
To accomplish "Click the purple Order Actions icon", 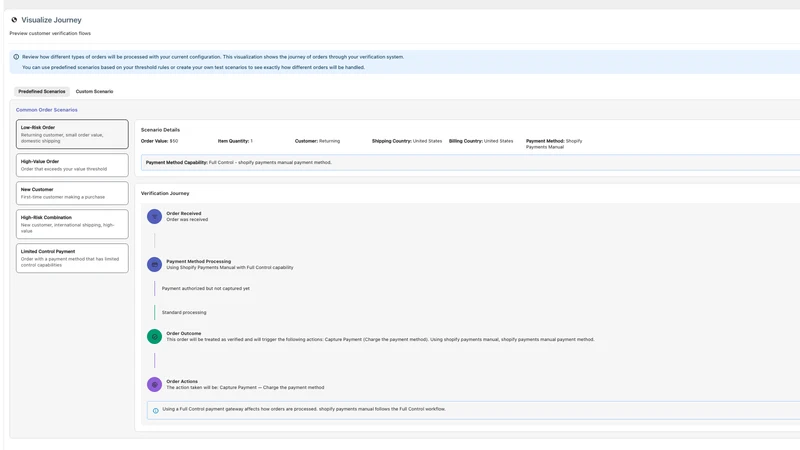I will (155, 384).
